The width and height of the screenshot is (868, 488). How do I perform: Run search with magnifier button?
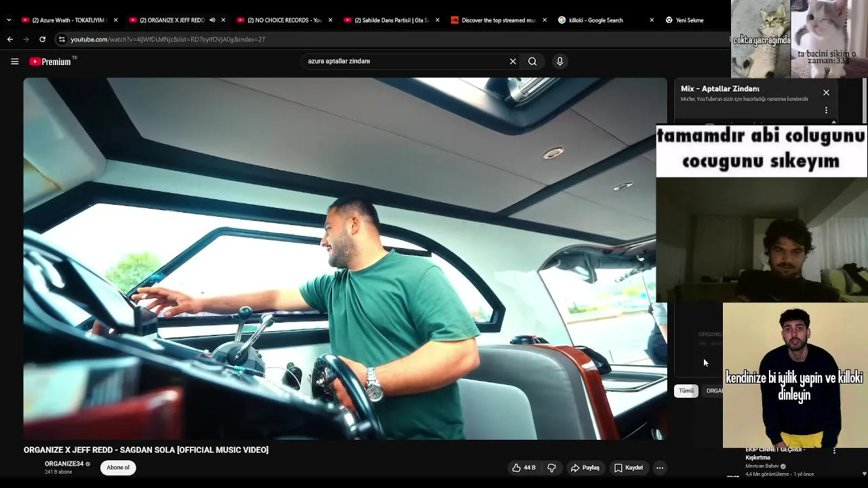[x=532, y=61]
